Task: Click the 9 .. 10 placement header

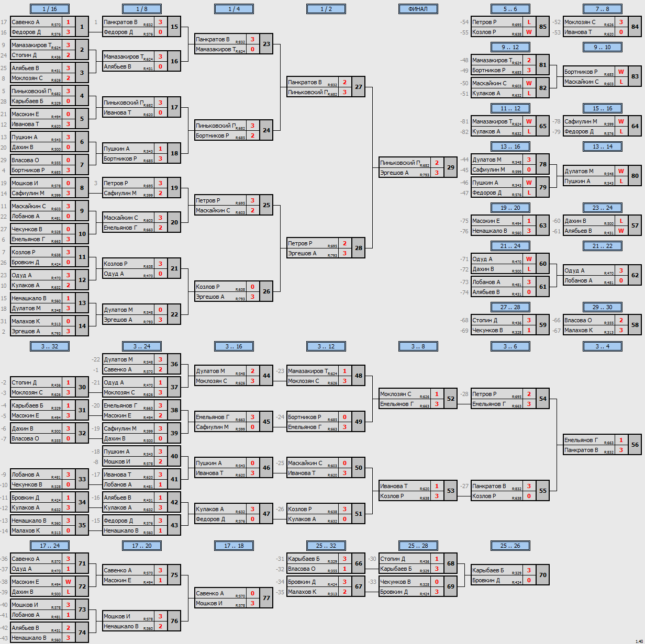Action: click(603, 47)
